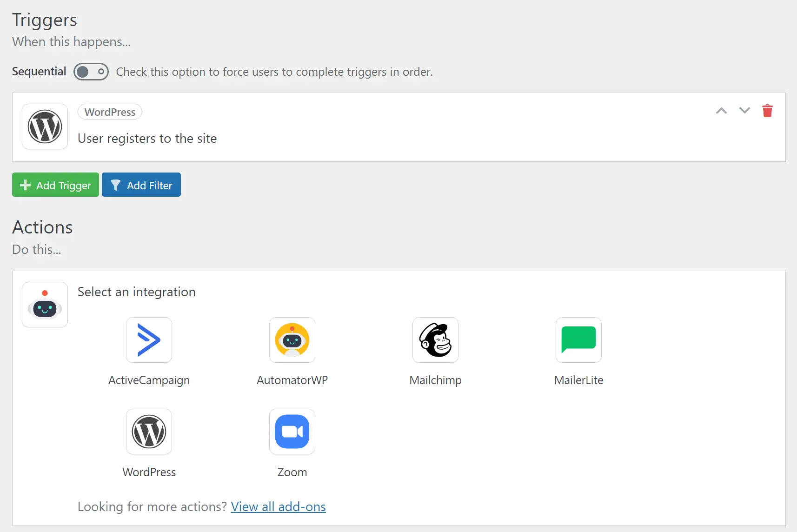This screenshot has width=797, height=532.
Task: Click the ActiveCampaign label text
Action: click(x=149, y=380)
